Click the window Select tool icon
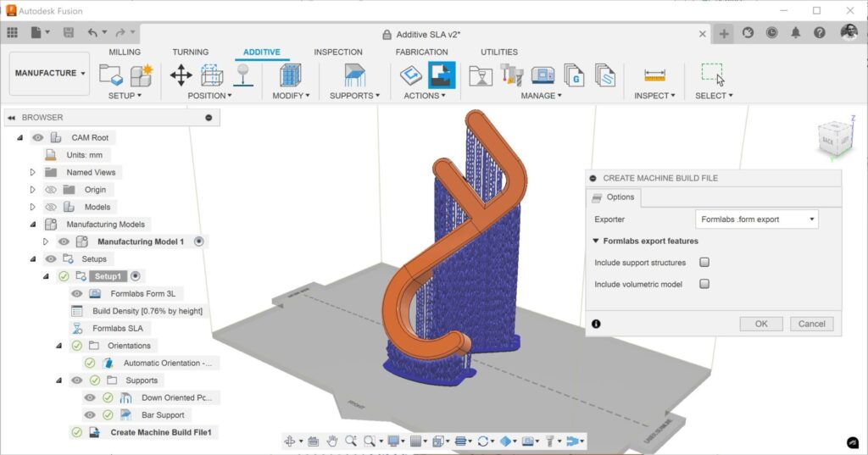The image size is (868, 455). tap(713, 75)
